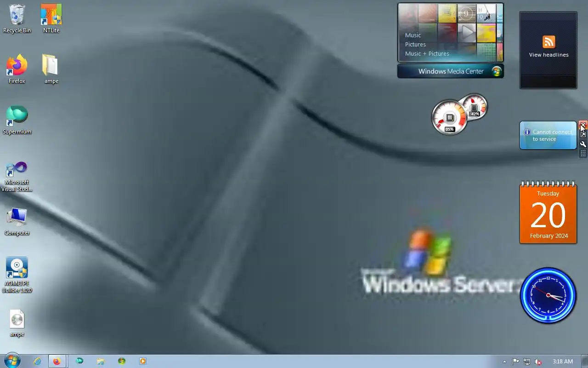The height and width of the screenshot is (368, 588).
Task: Open the taskbar clock showing 3:18 AM
Action: [x=563, y=362]
